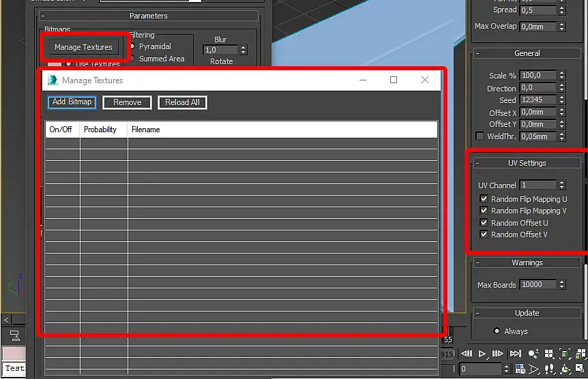Click Manage Textures dialog title icon
The width and height of the screenshot is (588, 379).
[53, 80]
